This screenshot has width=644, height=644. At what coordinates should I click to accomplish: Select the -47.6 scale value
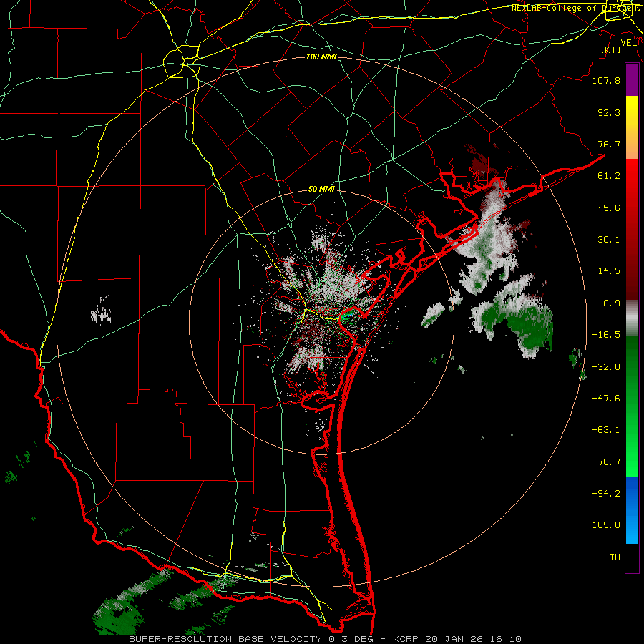coord(606,399)
